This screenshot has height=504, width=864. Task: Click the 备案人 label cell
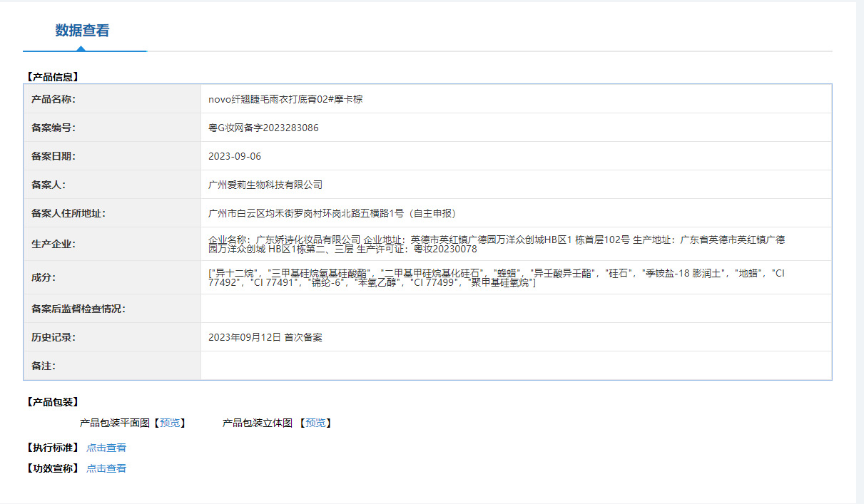click(112, 185)
